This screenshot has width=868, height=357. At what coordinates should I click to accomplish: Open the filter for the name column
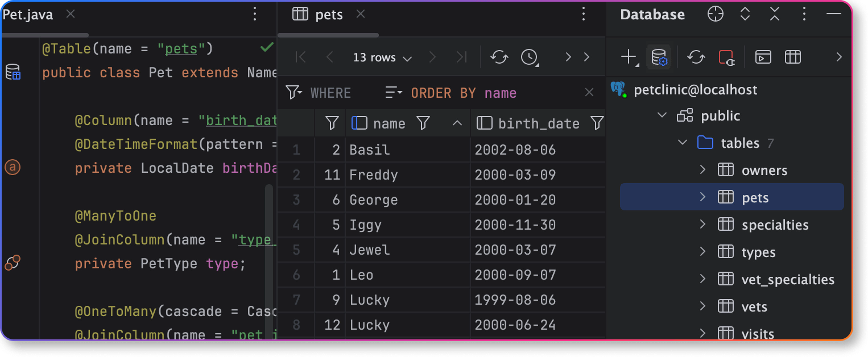[423, 123]
